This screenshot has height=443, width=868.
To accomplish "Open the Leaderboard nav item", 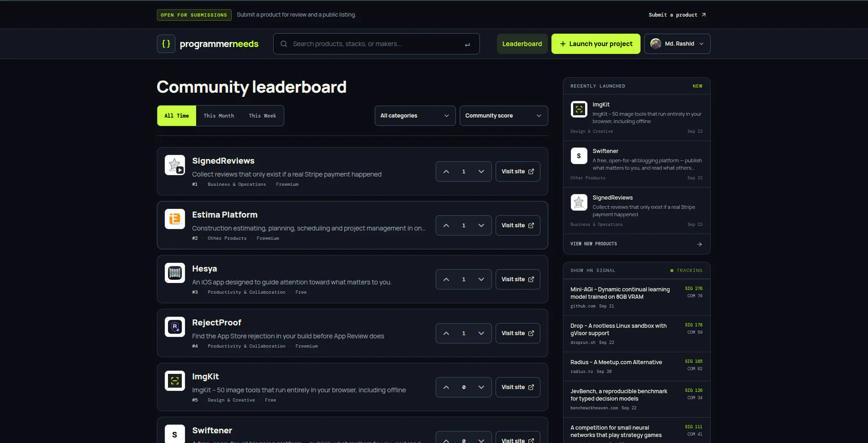I will 522,44.
